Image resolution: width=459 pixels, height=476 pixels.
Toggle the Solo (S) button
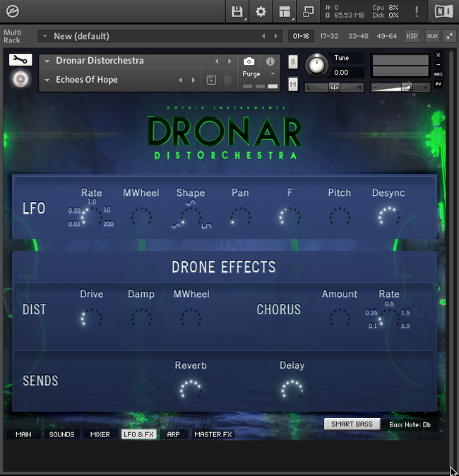click(292, 62)
